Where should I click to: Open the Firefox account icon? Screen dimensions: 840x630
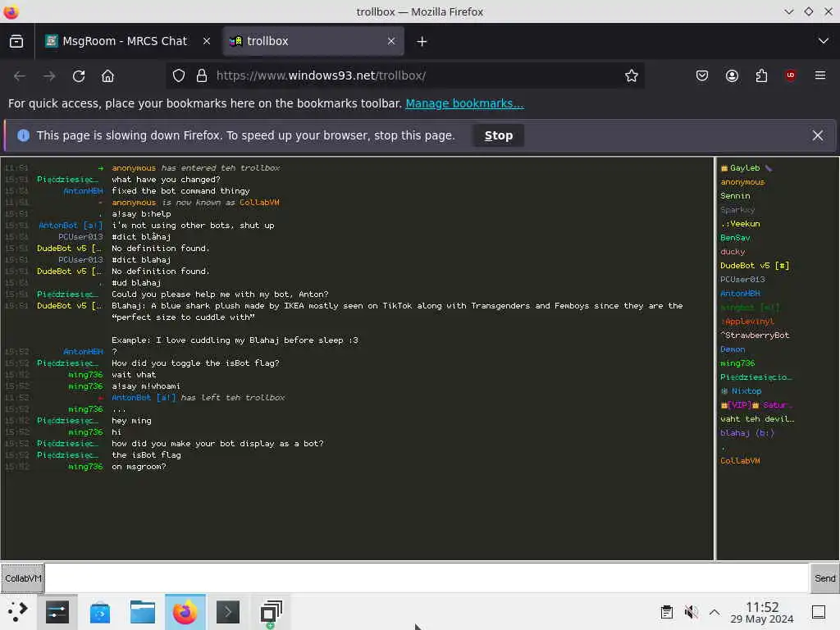tap(732, 75)
